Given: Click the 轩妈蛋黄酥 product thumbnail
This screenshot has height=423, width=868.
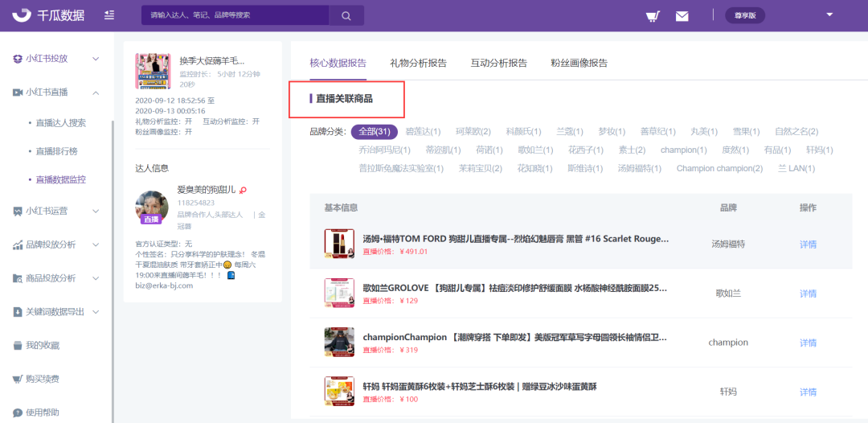Looking at the screenshot, I should pyautogui.click(x=339, y=392).
